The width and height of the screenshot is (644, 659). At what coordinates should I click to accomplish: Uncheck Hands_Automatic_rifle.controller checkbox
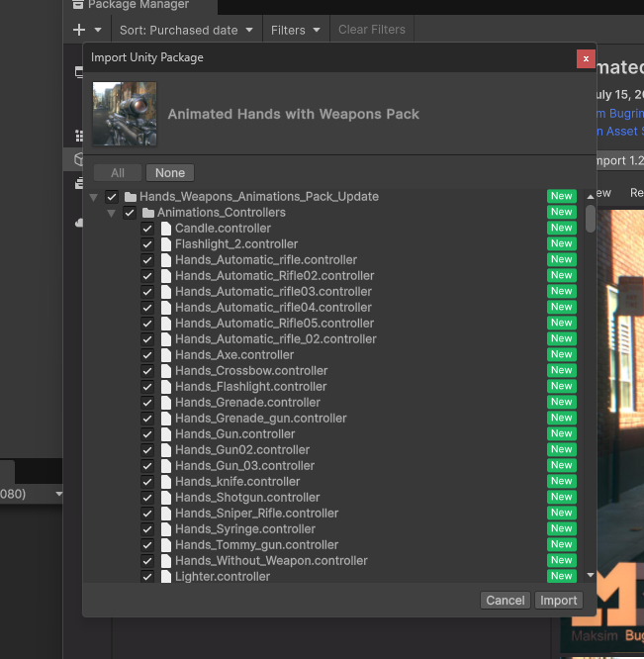coord(147,260)
